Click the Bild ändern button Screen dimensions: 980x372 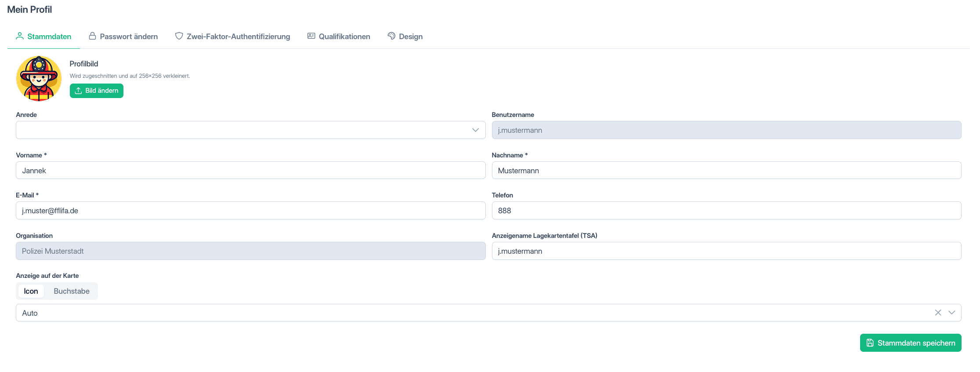coord(97,91)
